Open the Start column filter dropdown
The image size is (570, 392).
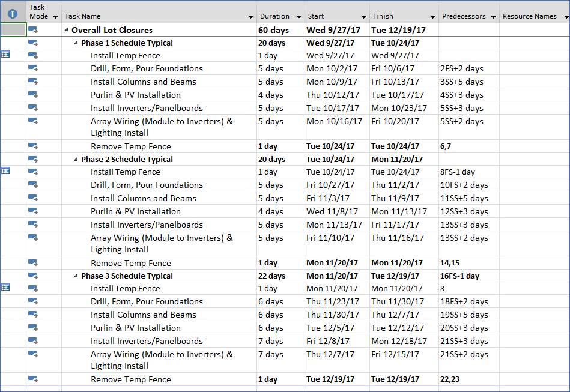pyautogui.click(x=363, y=17)
